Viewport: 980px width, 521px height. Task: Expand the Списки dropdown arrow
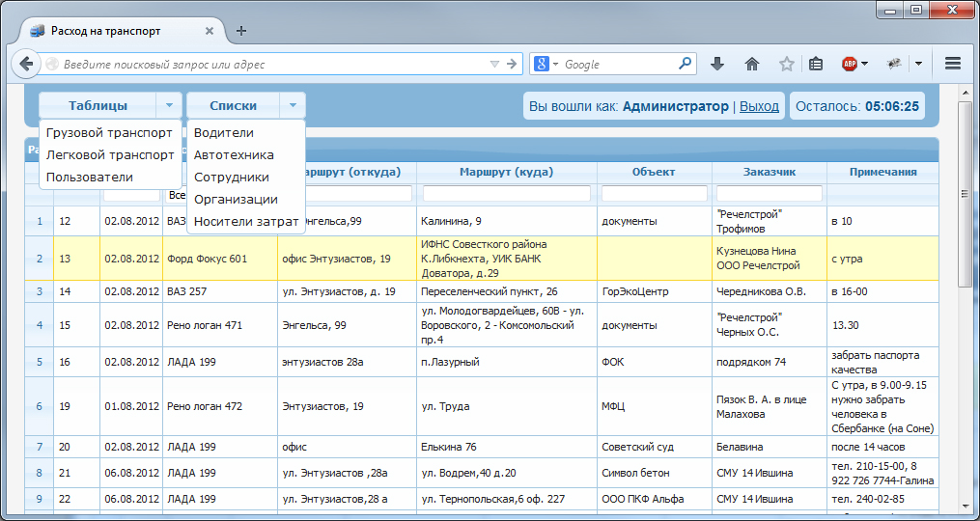(293, 105)
